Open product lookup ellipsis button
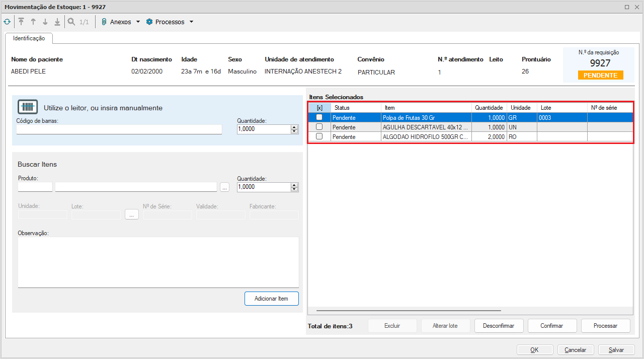Viewport: 644px width, 359px height. (224, 187)
